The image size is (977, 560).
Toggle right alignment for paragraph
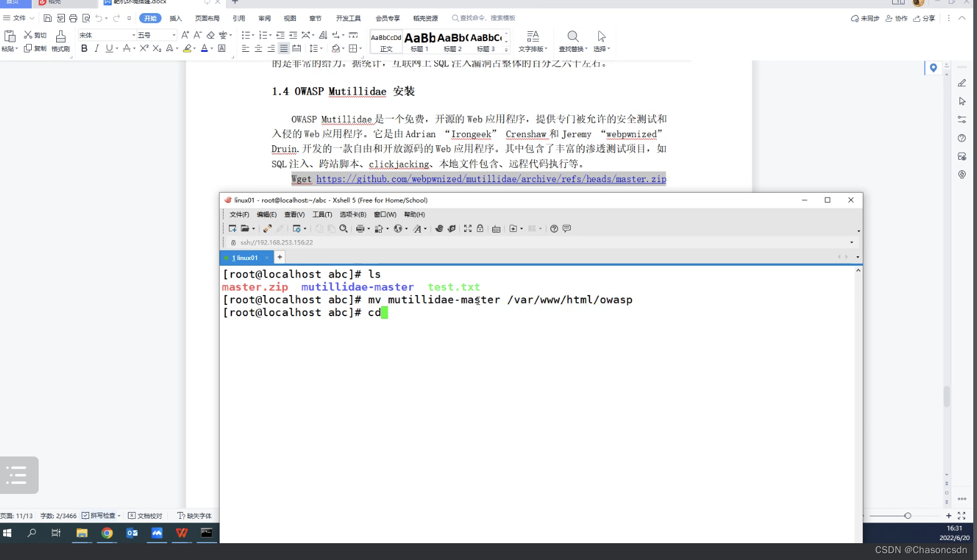pos(271,48)
